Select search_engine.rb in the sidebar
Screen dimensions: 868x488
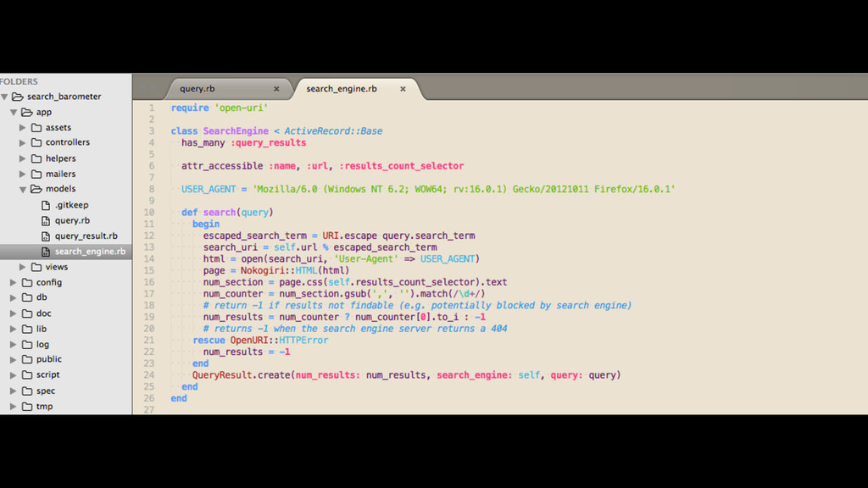pos(90,252)
